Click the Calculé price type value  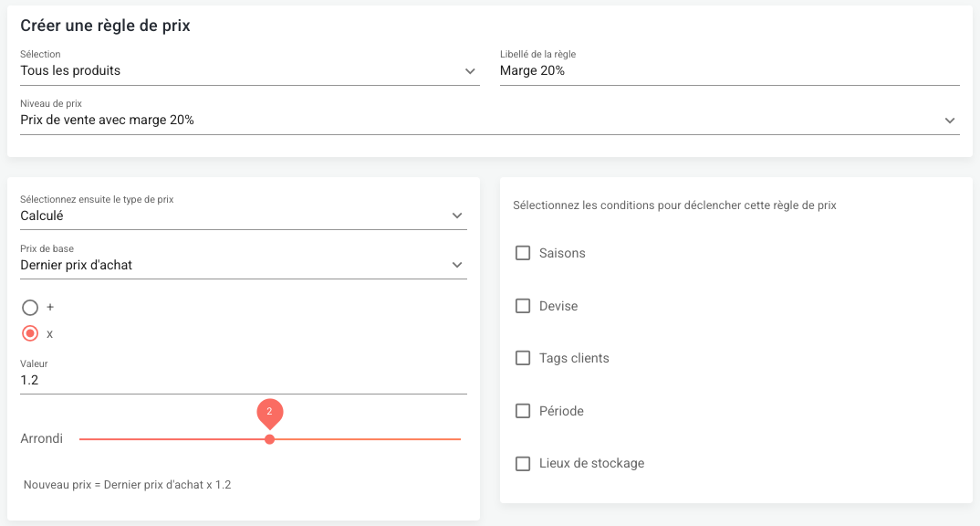(x=42, y=216)
